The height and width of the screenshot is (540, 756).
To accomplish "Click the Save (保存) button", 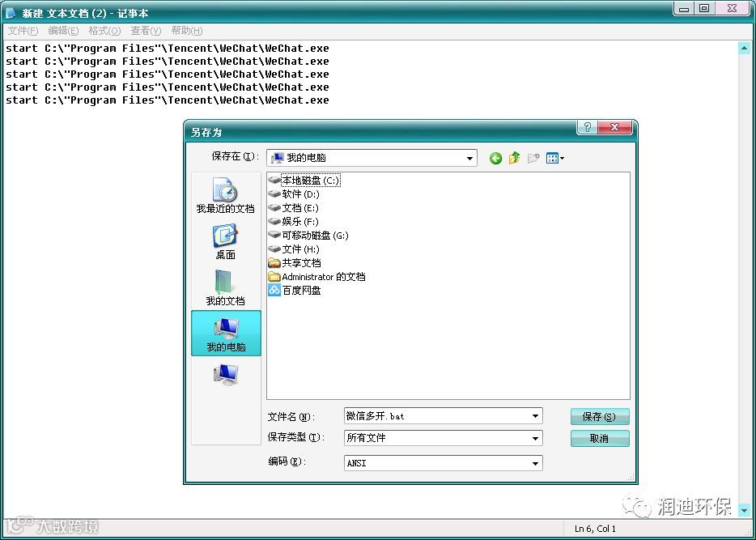I will pyautogui.click(x=600, y=417).
